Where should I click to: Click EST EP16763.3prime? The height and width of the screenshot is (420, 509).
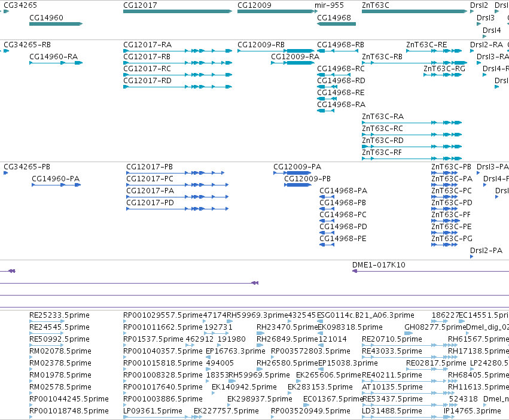point(208,357)
